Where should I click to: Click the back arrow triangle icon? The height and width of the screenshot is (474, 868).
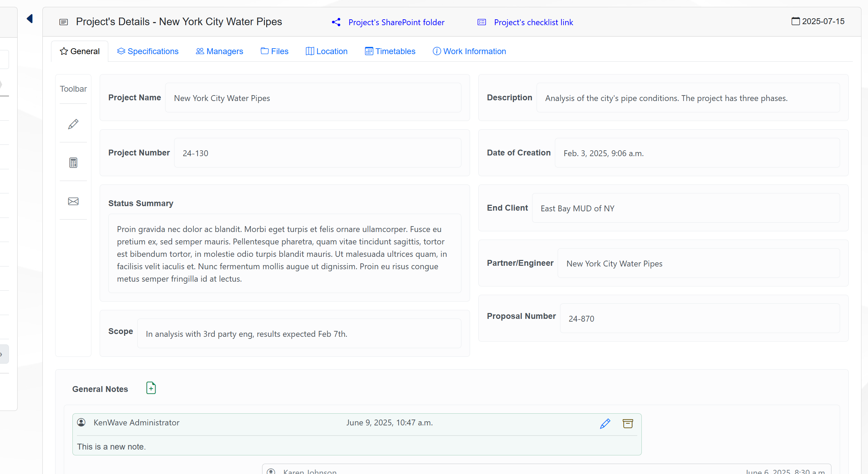(x=30, y=19)
